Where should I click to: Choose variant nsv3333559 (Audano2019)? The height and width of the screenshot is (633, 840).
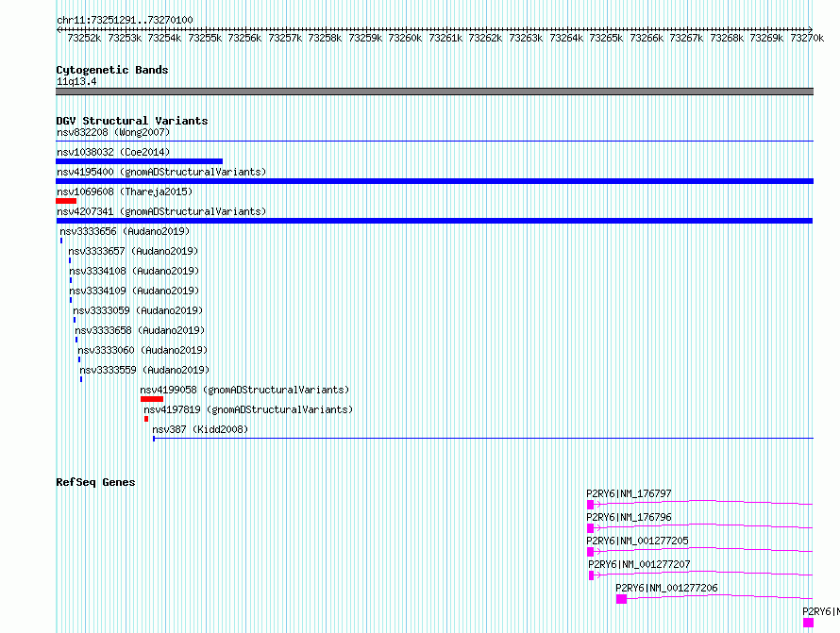click(144, 370)
